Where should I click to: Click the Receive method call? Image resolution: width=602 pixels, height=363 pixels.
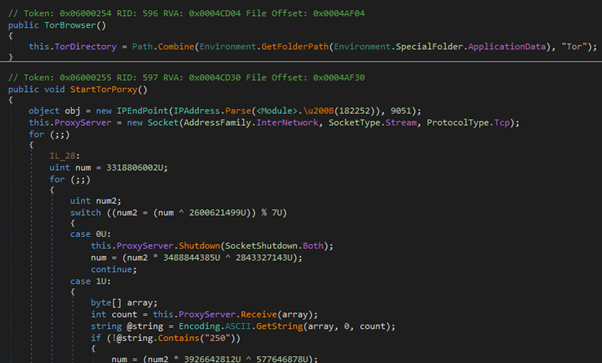(259, 315)
